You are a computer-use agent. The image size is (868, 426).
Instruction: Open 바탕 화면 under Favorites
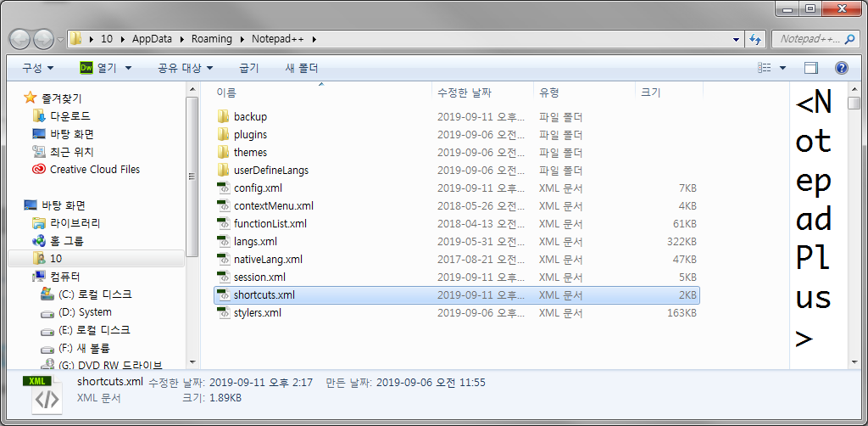coord(71,134)
